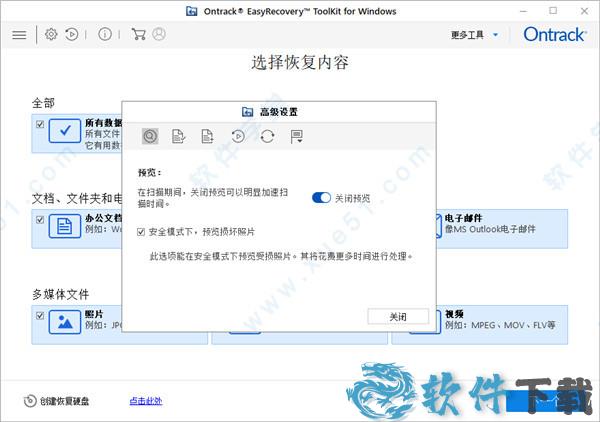Click the 点击此处 link
Screen dimensions: 600x422
tap(145, 401)
